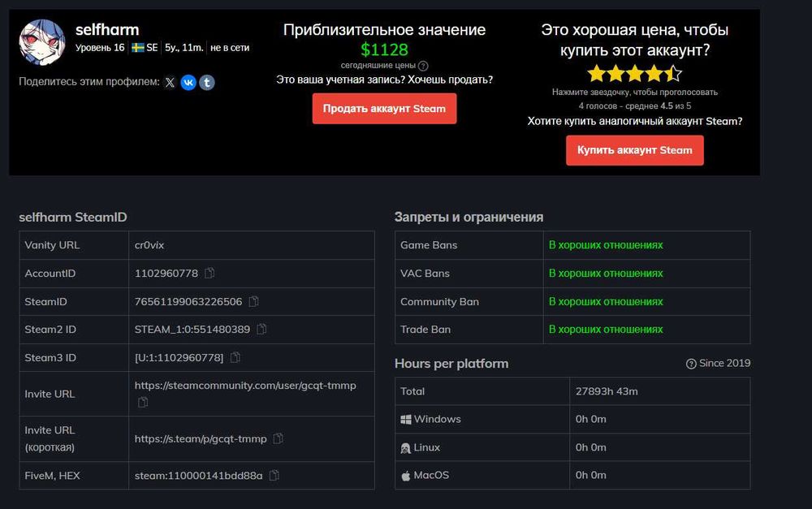Click the Hours per platform heading
This screenshot has height=509, width=812.
[x=451, y=364]
